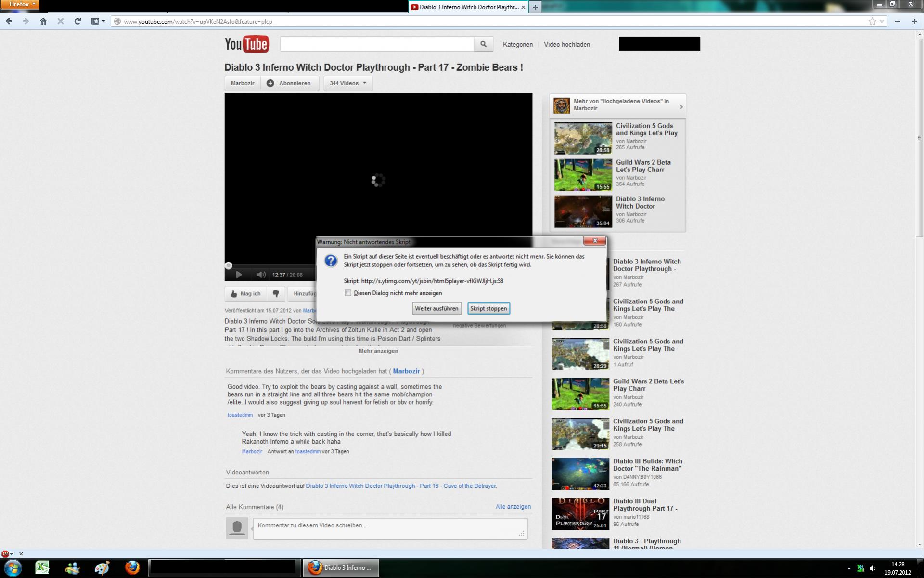Reload page with the refresh icon
Screen dimensions: 924x578
pyautogui.click(x=77, y=21)
